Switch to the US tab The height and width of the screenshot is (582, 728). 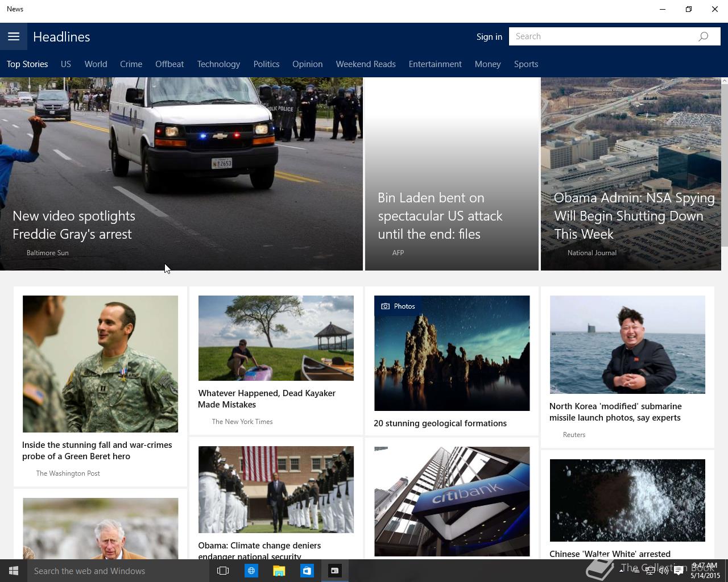(x=66, y=64)
